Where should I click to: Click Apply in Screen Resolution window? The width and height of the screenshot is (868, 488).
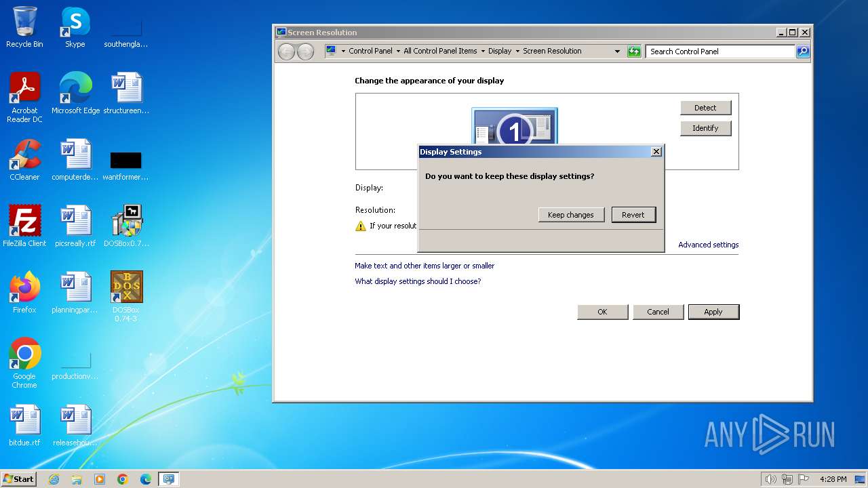713,312
